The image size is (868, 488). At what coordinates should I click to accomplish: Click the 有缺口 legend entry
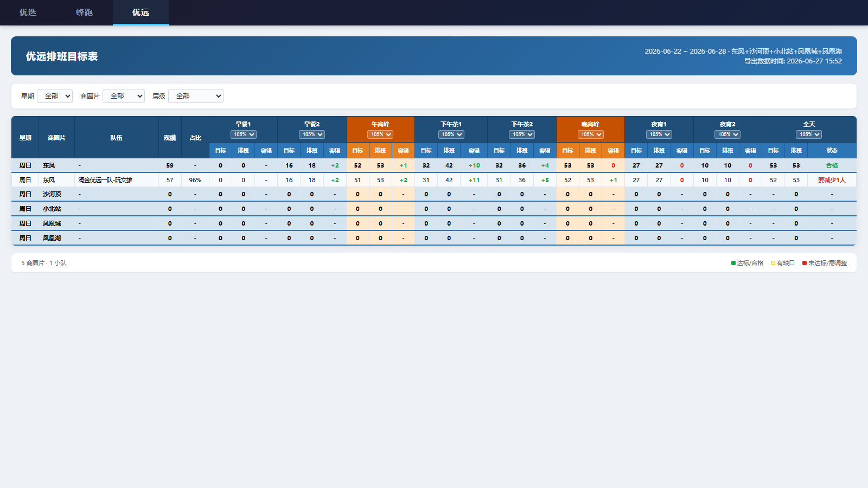[x=783, y=263]
